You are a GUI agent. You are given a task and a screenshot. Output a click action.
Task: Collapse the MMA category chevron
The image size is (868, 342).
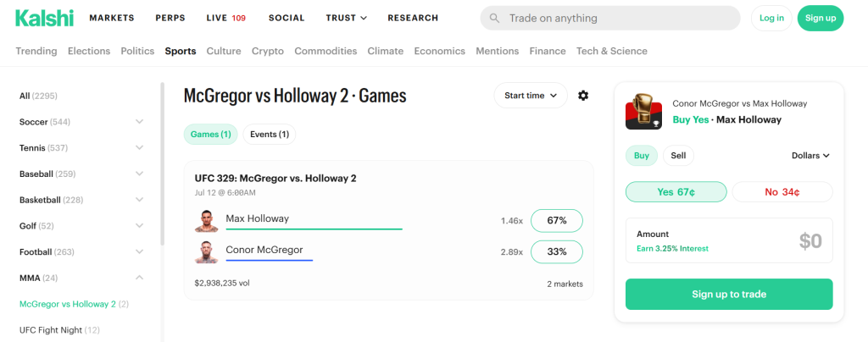140,278
